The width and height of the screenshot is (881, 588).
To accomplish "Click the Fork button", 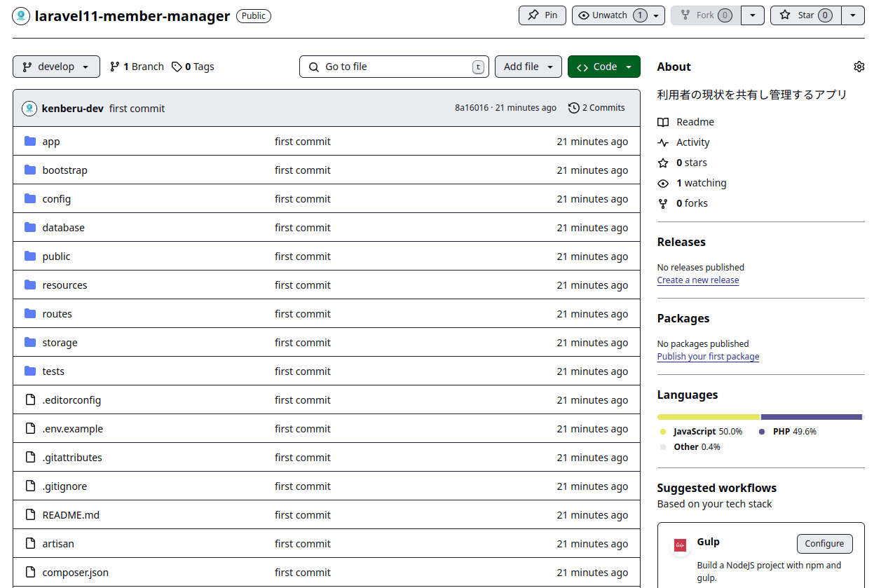I will (x=706, y=15).
